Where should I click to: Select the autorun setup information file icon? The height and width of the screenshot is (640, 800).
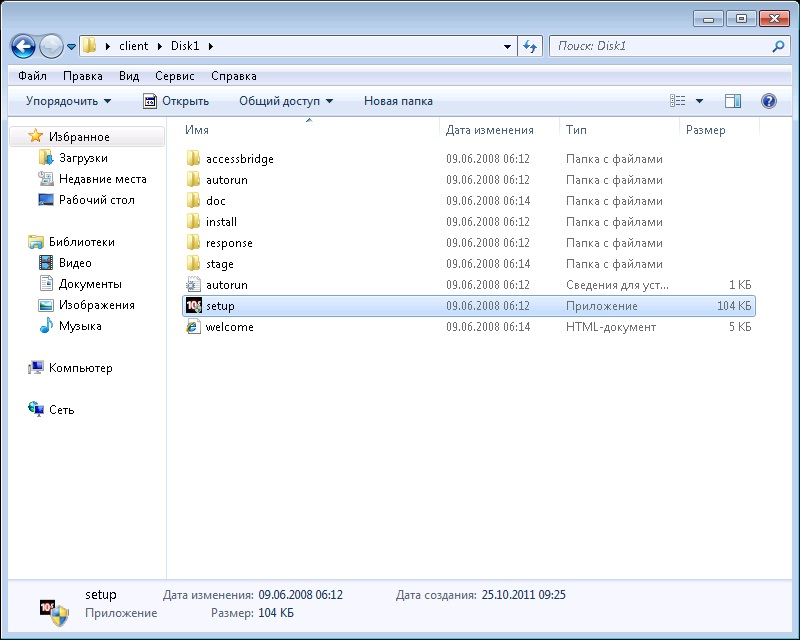click(x=193, y=285)
